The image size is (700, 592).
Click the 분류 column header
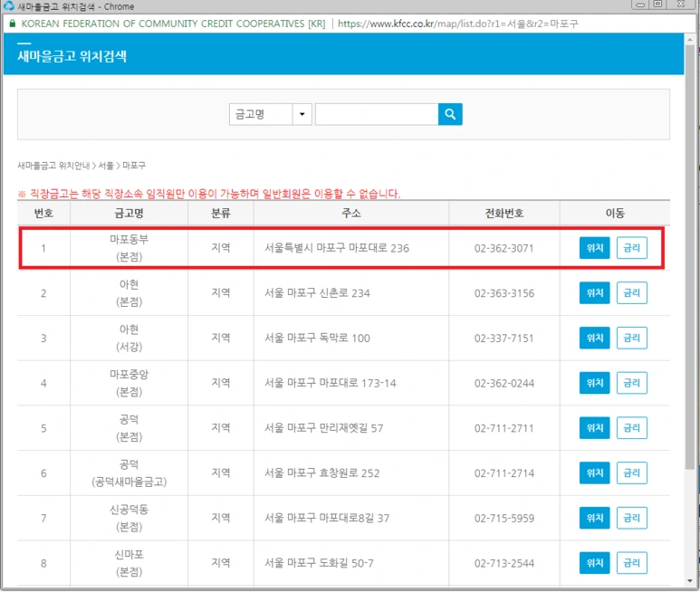tap(221, 213)
